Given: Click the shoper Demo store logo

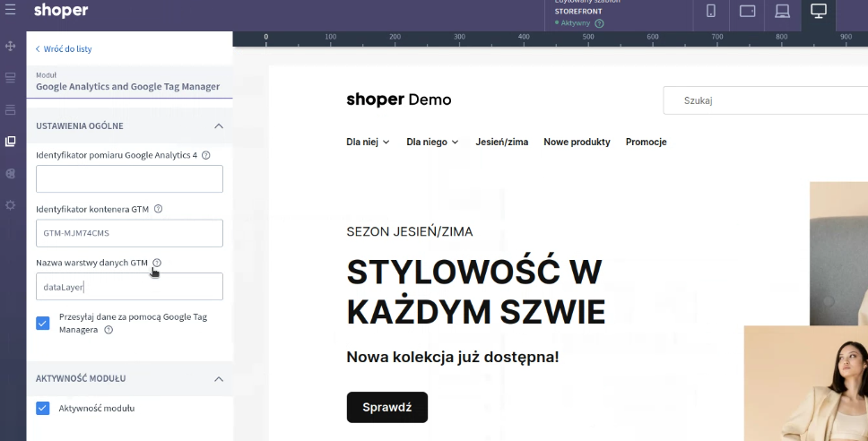Looking at the screenshot, I should (x=398, y=100).
